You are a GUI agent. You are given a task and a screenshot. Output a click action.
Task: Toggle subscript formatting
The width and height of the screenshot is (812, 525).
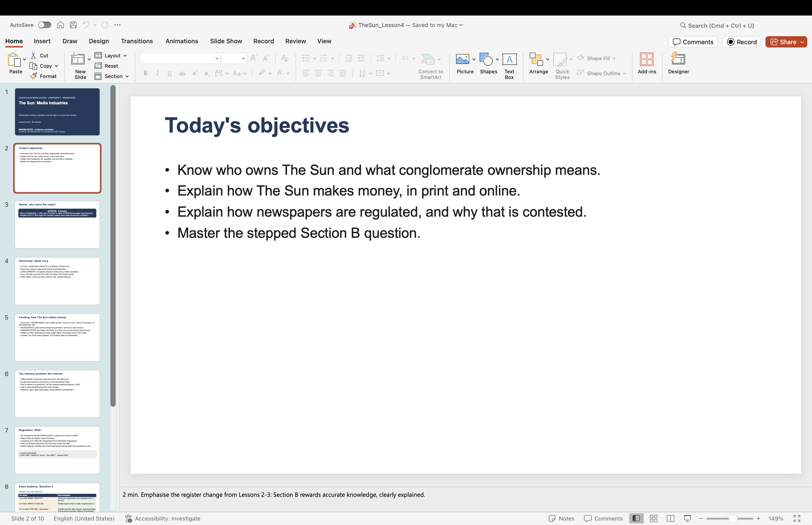(207, 73)
